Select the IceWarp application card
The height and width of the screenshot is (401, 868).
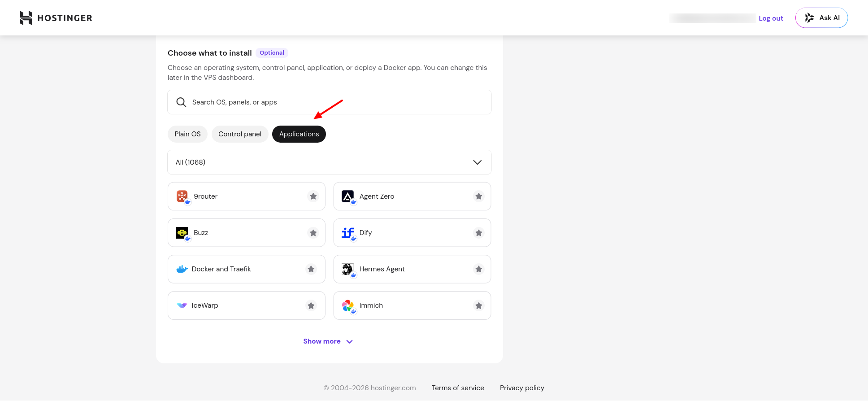click(247, 305)
